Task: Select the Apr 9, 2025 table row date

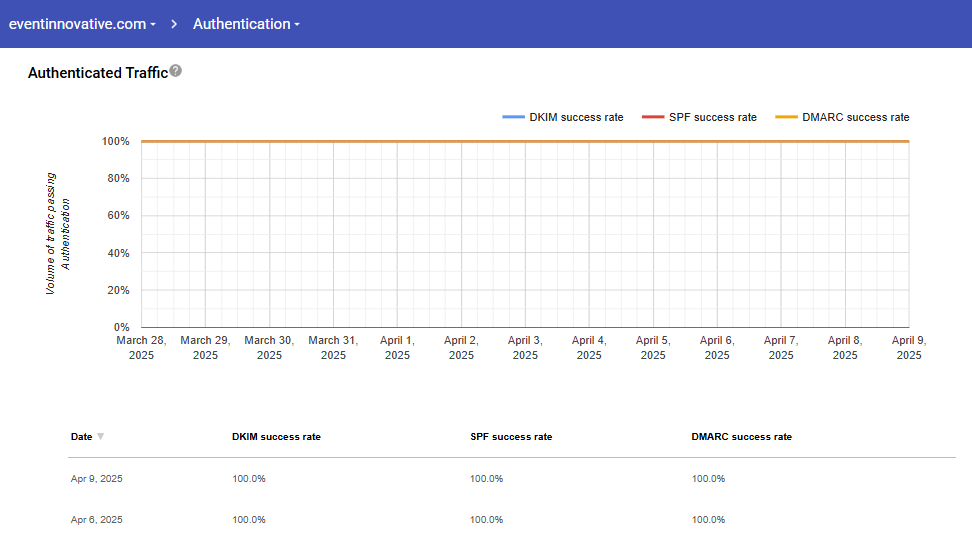Action: (x=97, y=479)
